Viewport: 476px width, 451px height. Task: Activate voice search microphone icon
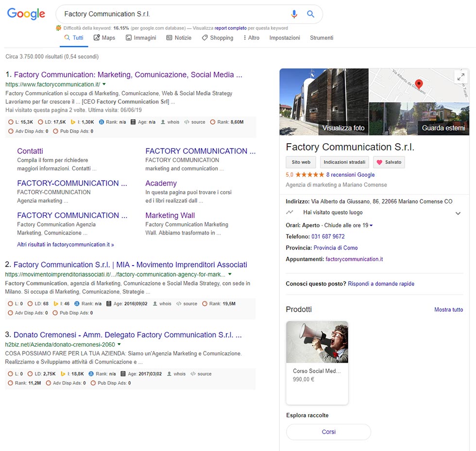[294, 14]
